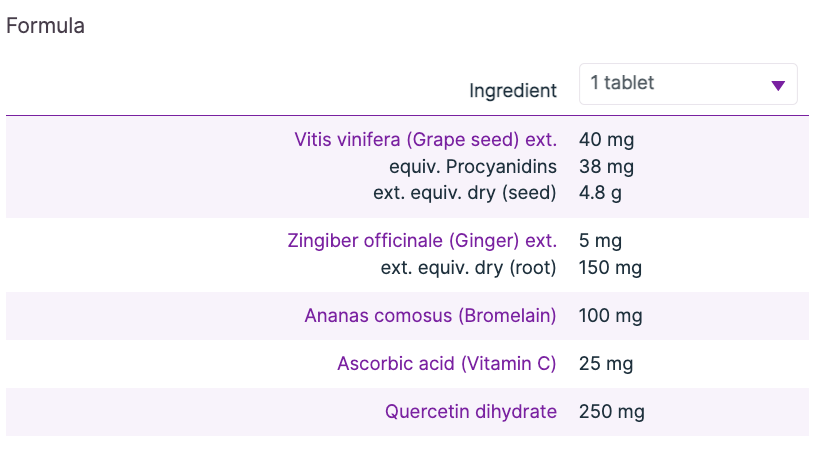
Task: Click the 25 mg Vitamin C amount
Action: (606, 364)
